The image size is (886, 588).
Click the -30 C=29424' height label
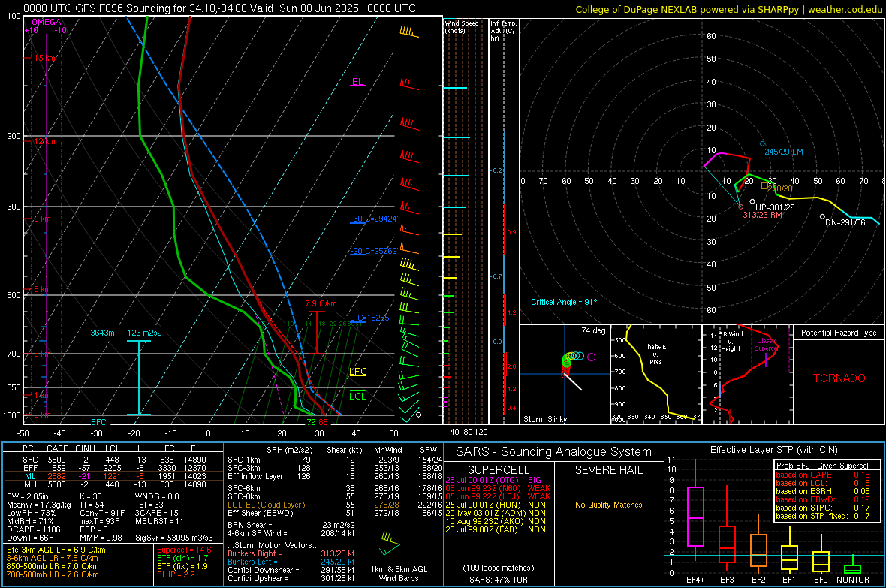click(x=374, y=219)
